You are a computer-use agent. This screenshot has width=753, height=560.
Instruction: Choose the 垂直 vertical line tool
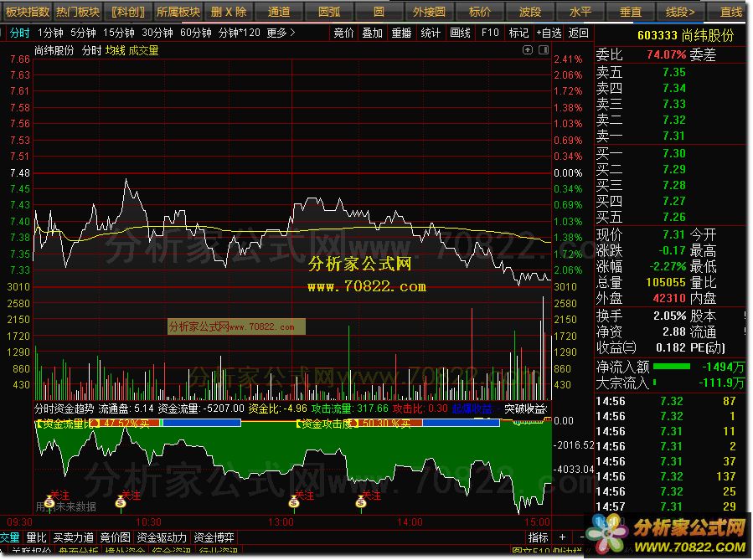tap(630, 12)
